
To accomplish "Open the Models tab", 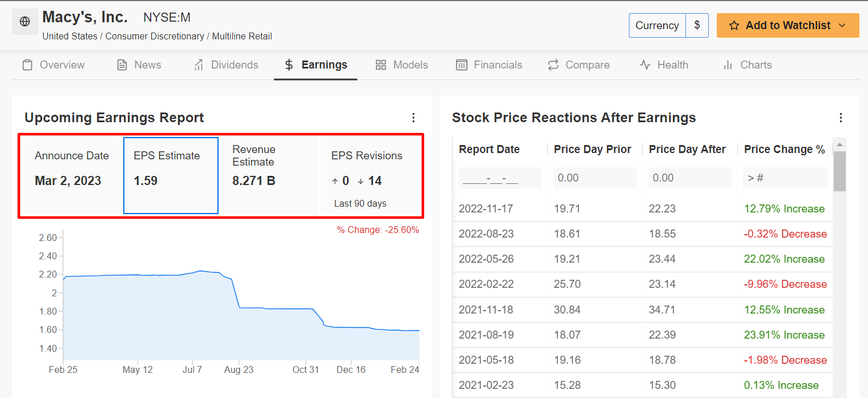I will click(402, 65).
